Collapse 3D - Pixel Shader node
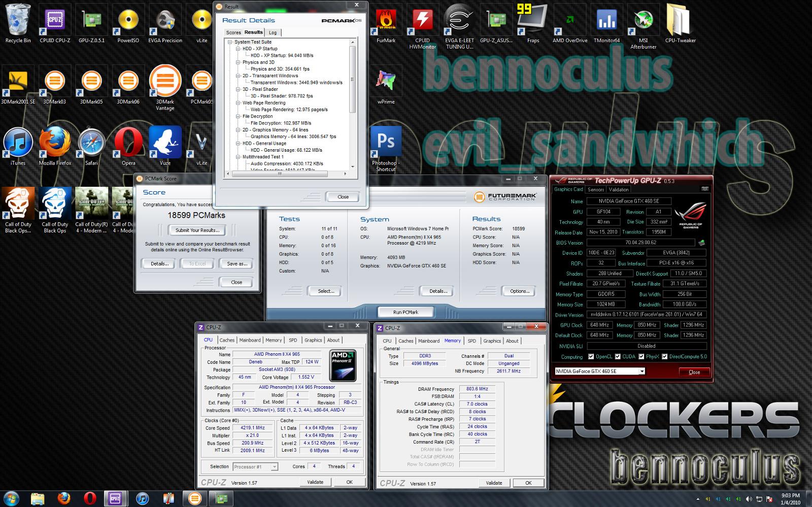Screen dimensions: 812x507 pyautogui.click(x=238, y=89)
